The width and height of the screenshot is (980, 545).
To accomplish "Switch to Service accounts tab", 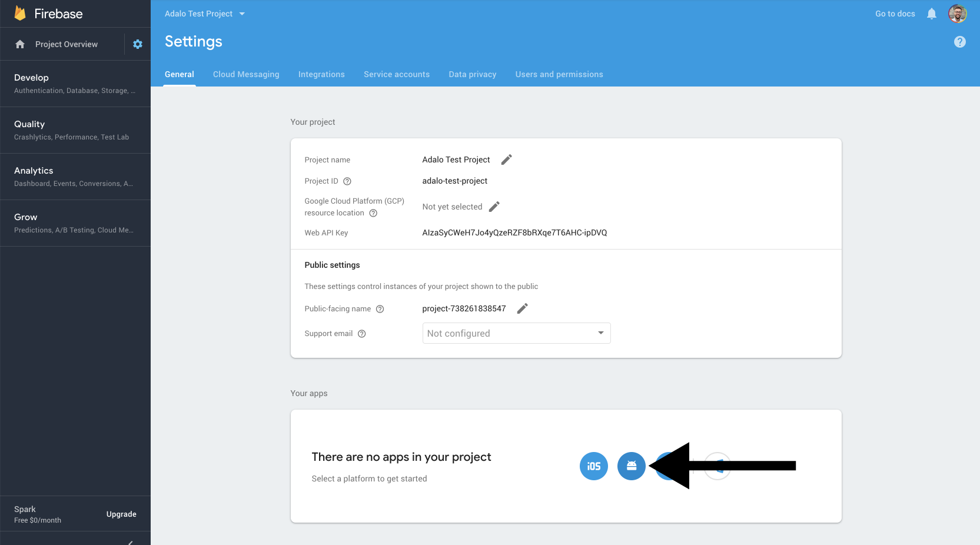I will [x=397, y=74].
